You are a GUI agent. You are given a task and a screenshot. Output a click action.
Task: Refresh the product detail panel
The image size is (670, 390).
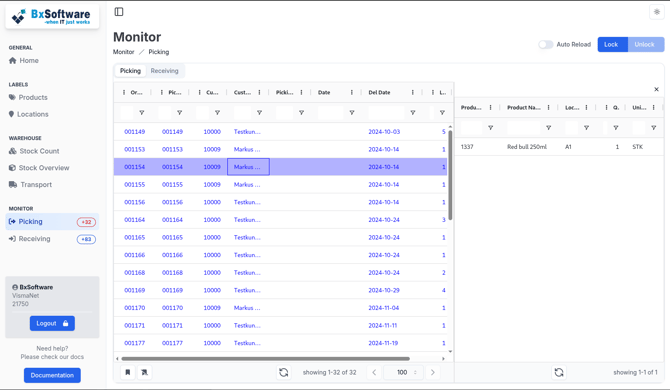(x=559, y=372)
